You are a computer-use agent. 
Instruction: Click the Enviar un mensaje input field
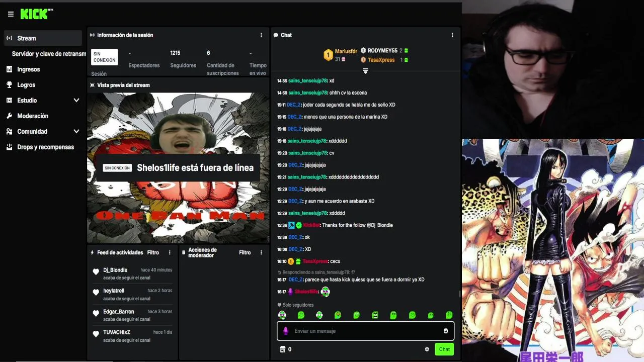[x=365, y=331]
